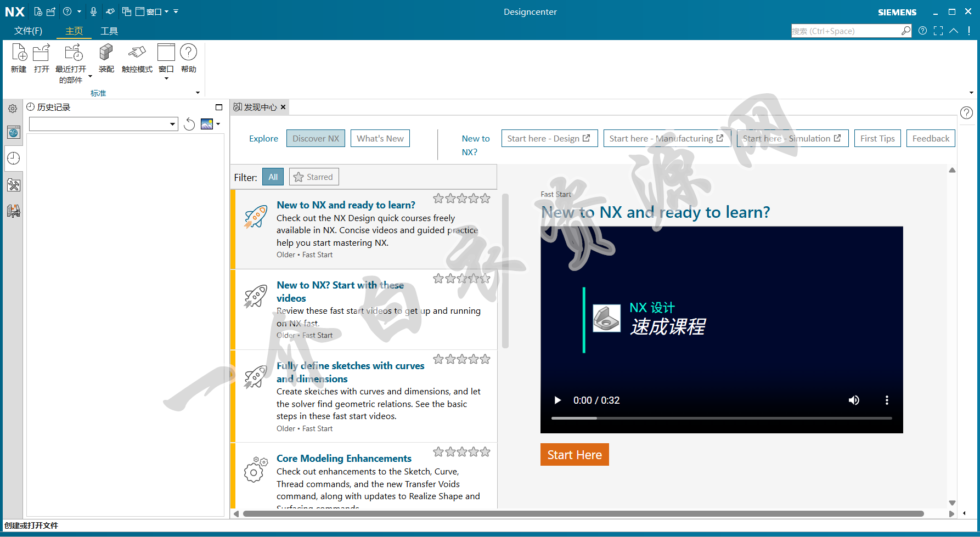Select the All filter
The image size is (980, 537).
273,177
